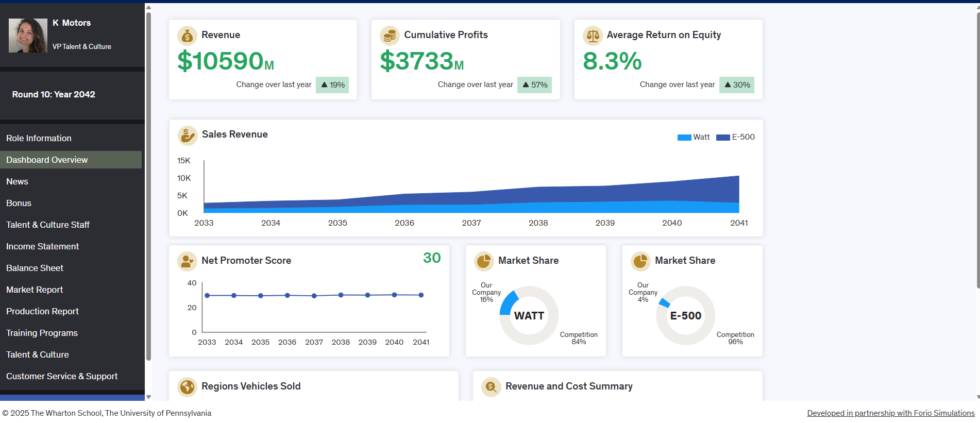The width and height of the screenshot is (980, 423).
Task: Click the 2041 data point on NPS chart
Action: [421, 295]
